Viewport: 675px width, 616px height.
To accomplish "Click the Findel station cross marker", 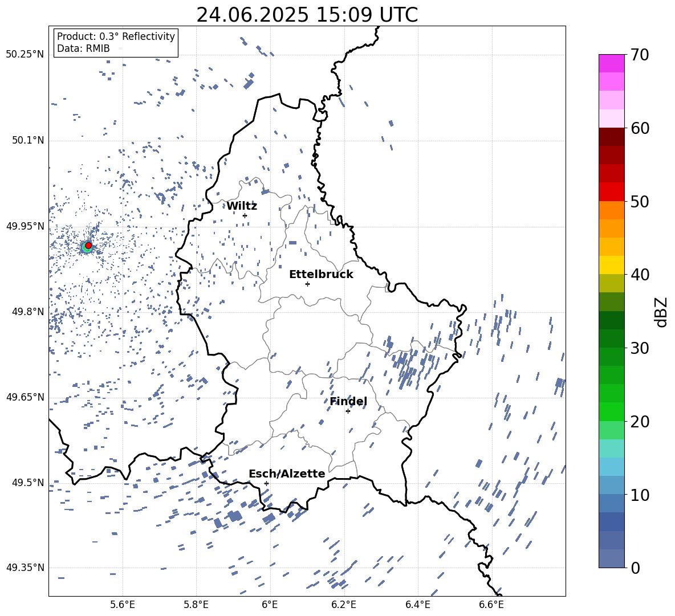I will pyautogui.click(x=348, y=411).
